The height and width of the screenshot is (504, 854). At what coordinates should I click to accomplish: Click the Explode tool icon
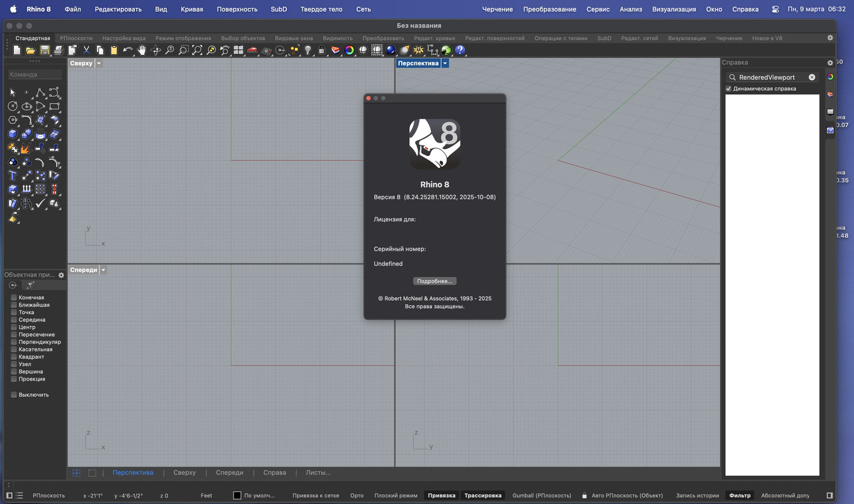tap(27, 148)
